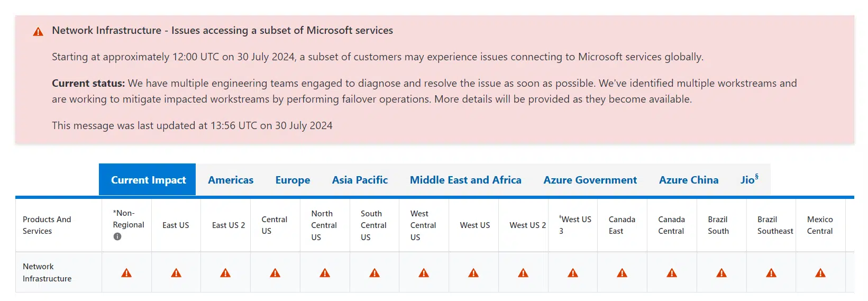Screen dimensions: 868x301
Task: Click the Non-Regional warning status icon
Action: 126,273
